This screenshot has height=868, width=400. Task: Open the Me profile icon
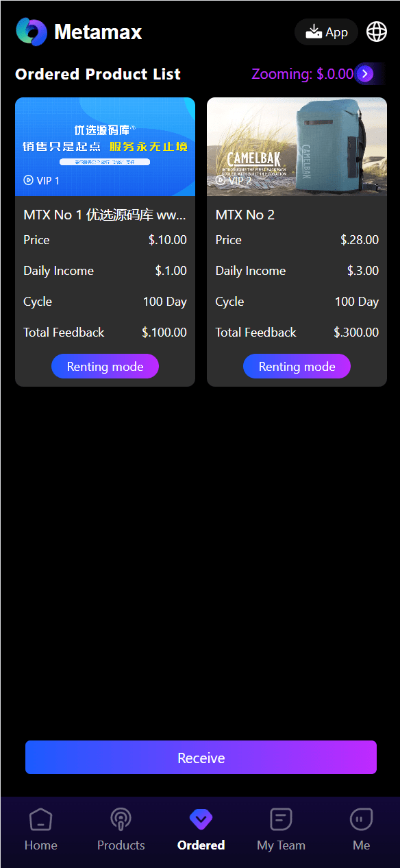[361, 819]
